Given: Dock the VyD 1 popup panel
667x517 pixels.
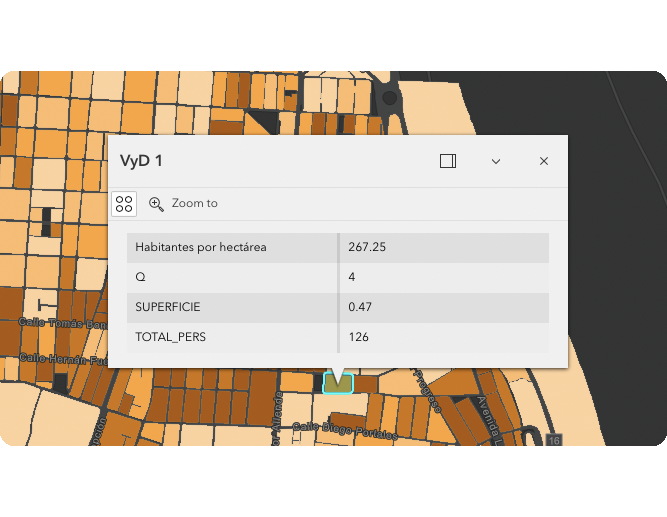Looking at the screenshot, I should (x=448, y=161).
